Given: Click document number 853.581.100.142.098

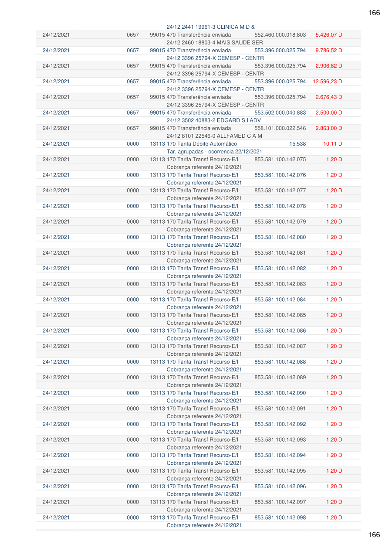Looking at the screenshot, I should click(280, 518).
